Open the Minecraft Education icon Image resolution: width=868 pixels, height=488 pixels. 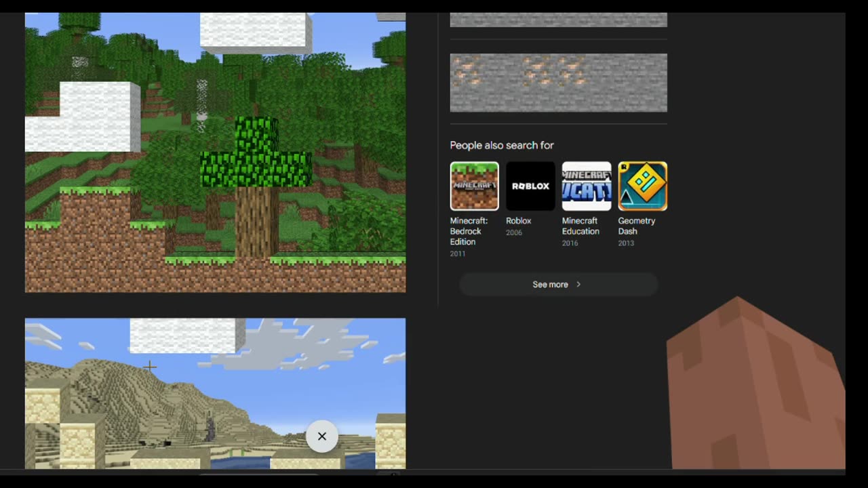coord(587,186)
